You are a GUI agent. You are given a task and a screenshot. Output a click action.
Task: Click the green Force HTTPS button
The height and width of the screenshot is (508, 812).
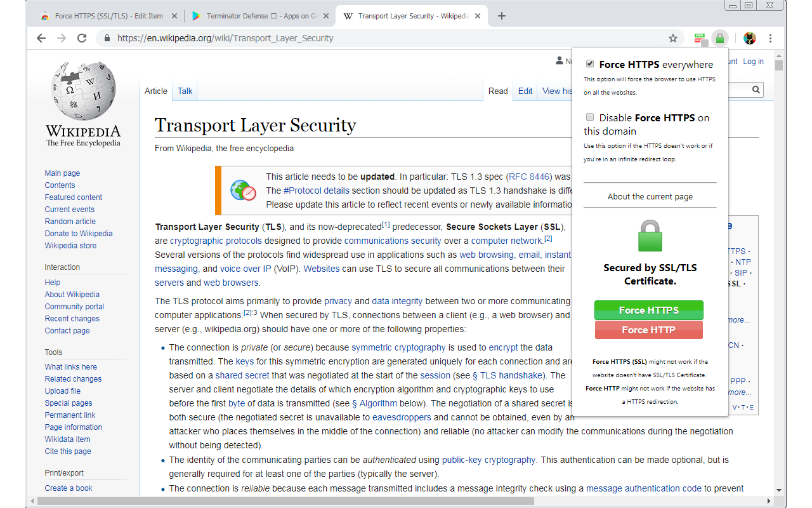pos(648,310)
